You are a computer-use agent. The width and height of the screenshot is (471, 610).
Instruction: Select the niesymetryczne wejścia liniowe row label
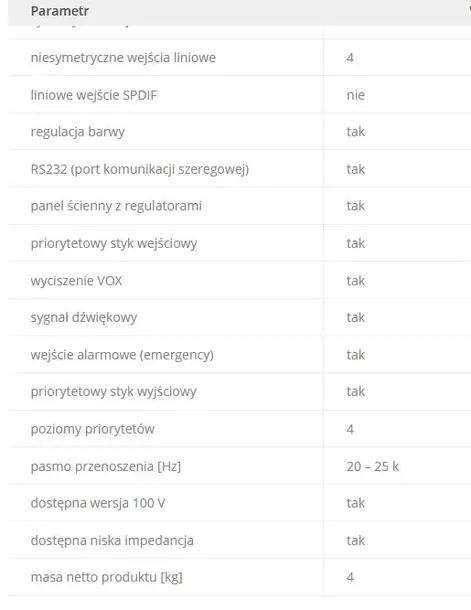pos(123,58)
